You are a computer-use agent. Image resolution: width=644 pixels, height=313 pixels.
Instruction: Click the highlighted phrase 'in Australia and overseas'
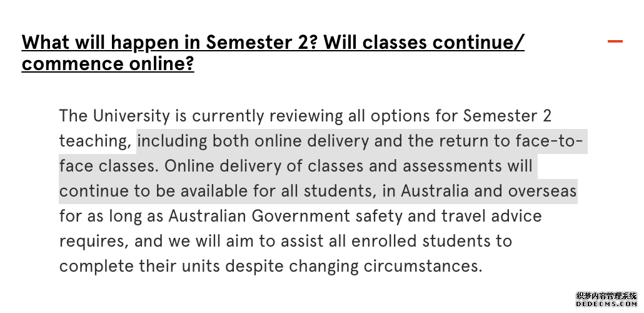click(479, 192)
